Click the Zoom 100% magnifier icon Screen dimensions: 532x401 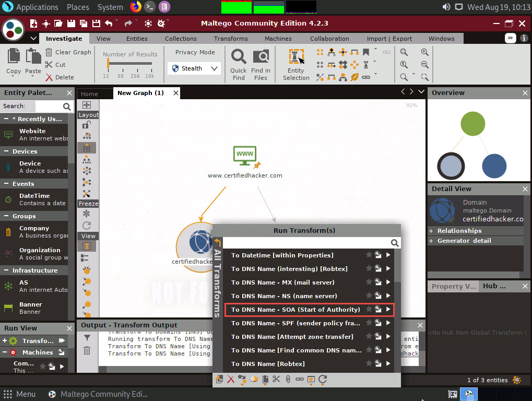[404, 64]
